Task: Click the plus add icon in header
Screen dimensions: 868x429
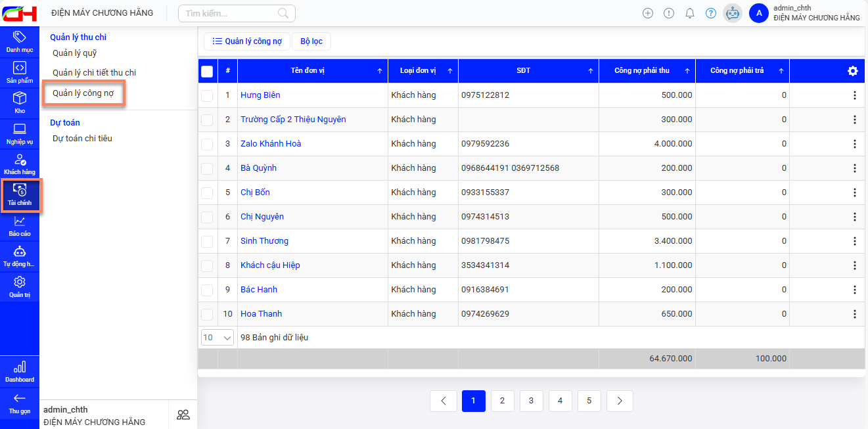Action: (648, 13)
